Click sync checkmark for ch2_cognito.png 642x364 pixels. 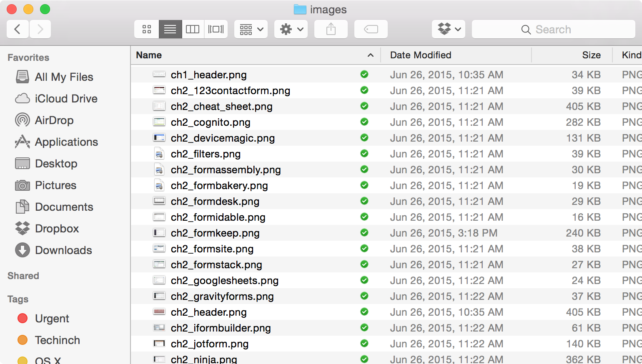(x=364, y=122)
